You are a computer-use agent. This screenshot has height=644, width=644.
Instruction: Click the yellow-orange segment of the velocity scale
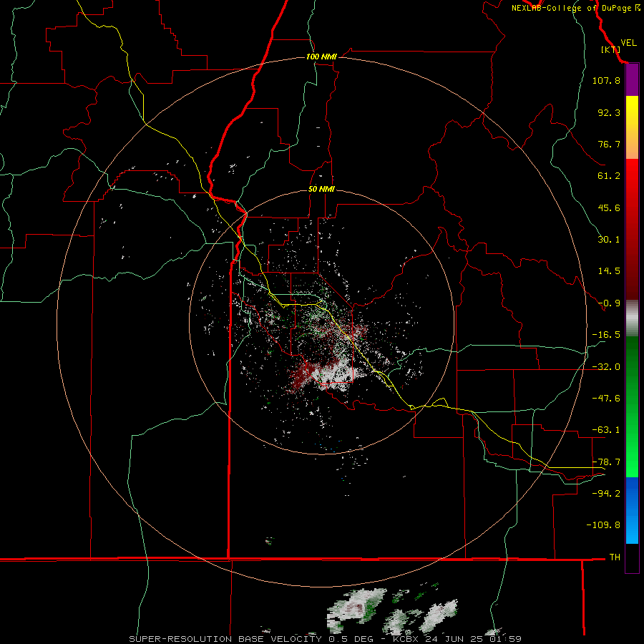tap(632, 127)
